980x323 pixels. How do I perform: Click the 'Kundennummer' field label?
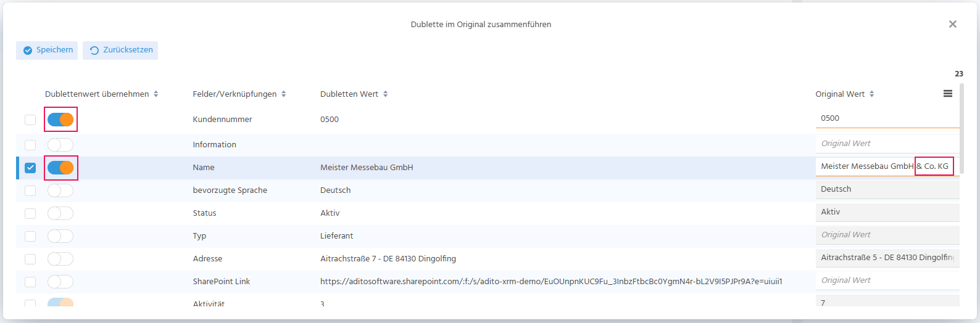(222, 120)
